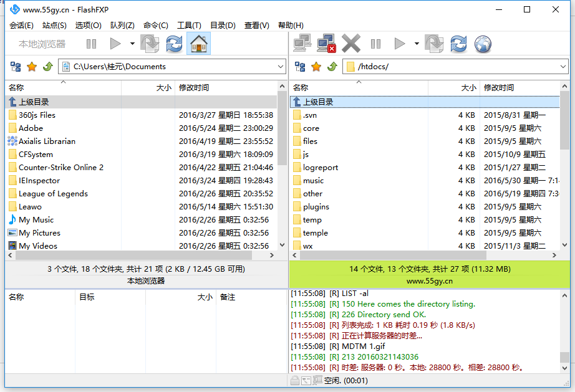The width and height of the screenshot is (575, 392).
Task: Toggle folder synchronization compare icon
Action: pyautogui.click(x=16, y=66)
